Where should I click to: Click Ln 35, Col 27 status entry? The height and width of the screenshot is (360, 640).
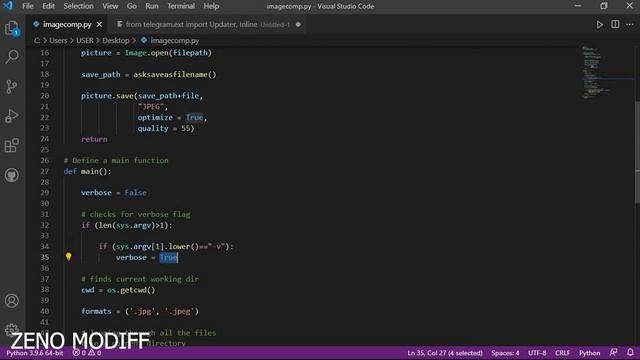click(x=444, y=353)
